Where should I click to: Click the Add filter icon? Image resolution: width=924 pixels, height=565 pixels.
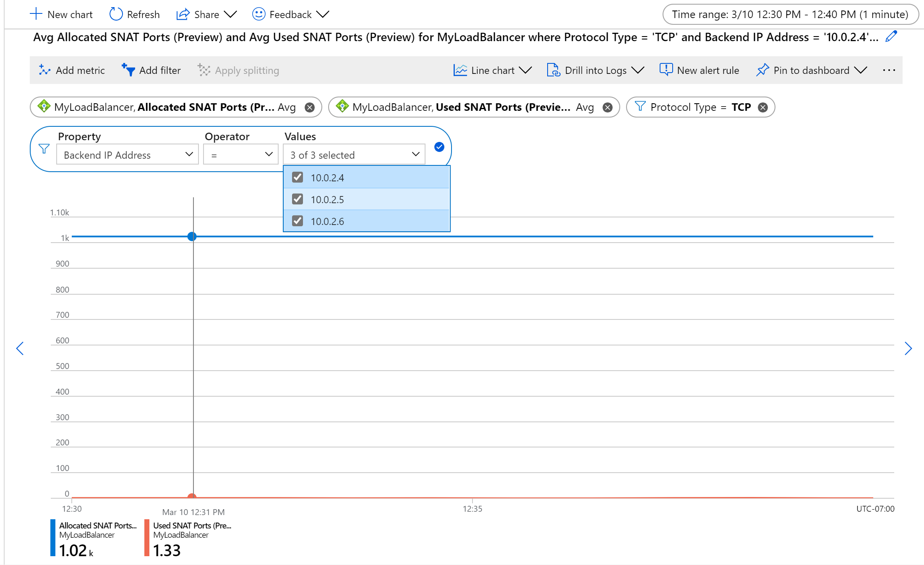pyautogui.click(x=128, y=71)
